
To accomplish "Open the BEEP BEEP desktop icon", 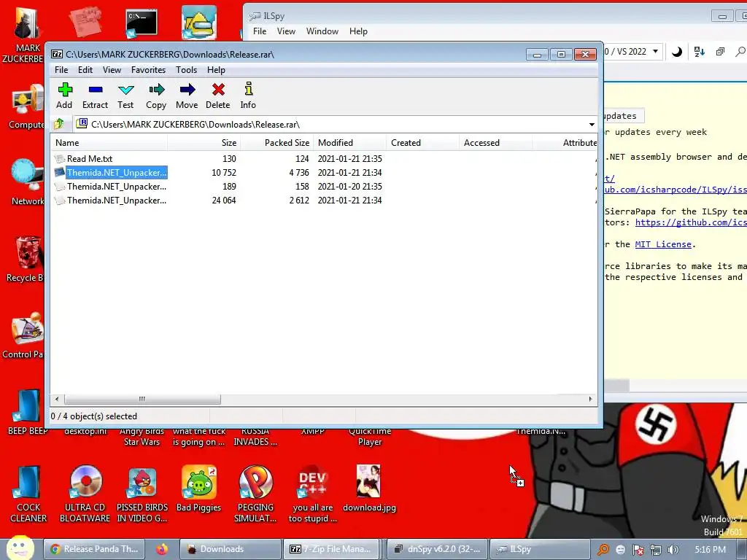I will (28, 412).
